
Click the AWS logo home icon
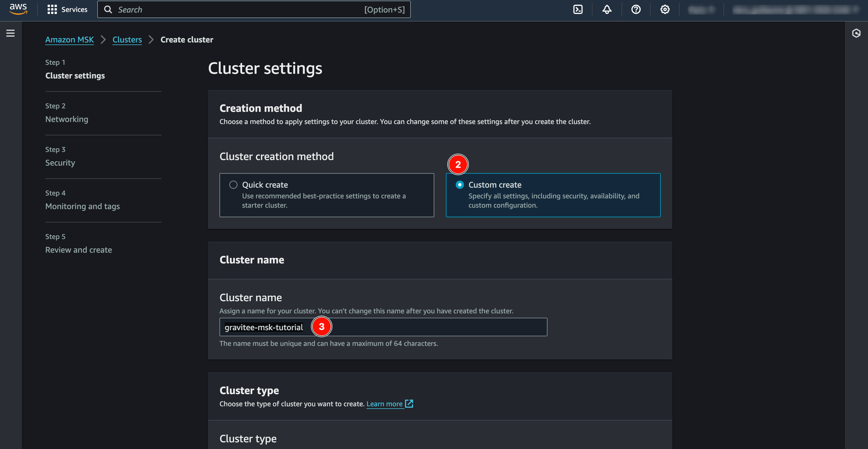[18, 9]
